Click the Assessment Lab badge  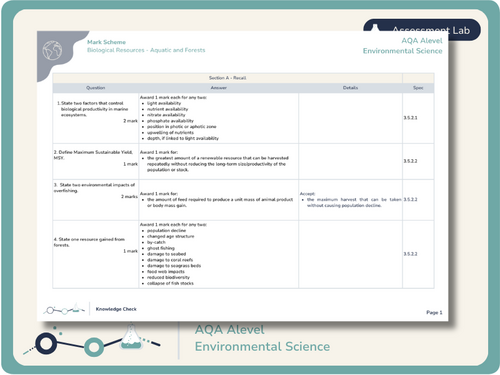pos(422,30)
